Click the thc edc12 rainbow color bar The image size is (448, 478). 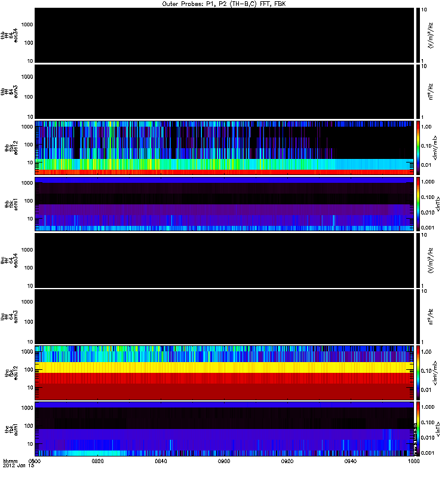click(x=419, y=373)
